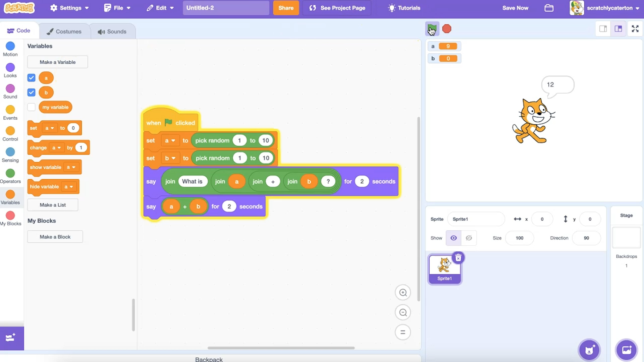Edit the project title field

(x=226, y=8)
